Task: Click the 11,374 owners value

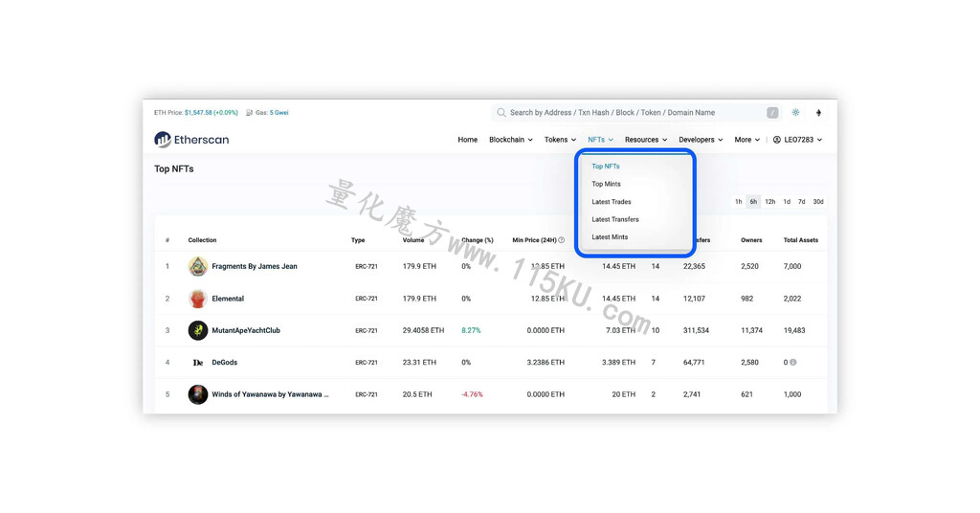Action: coord(752,330)
